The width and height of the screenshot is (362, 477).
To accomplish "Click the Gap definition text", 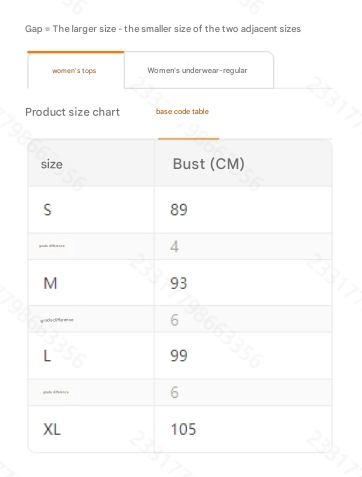I will click(163, 29).
